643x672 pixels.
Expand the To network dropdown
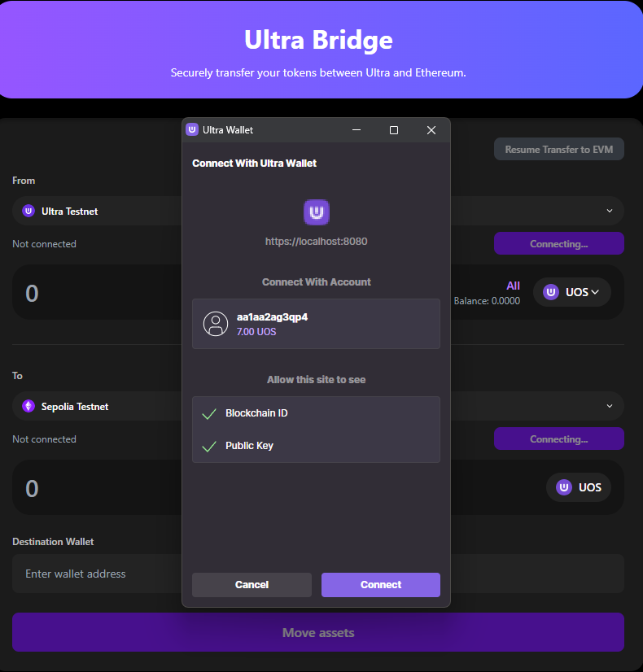tap(609, 406)
